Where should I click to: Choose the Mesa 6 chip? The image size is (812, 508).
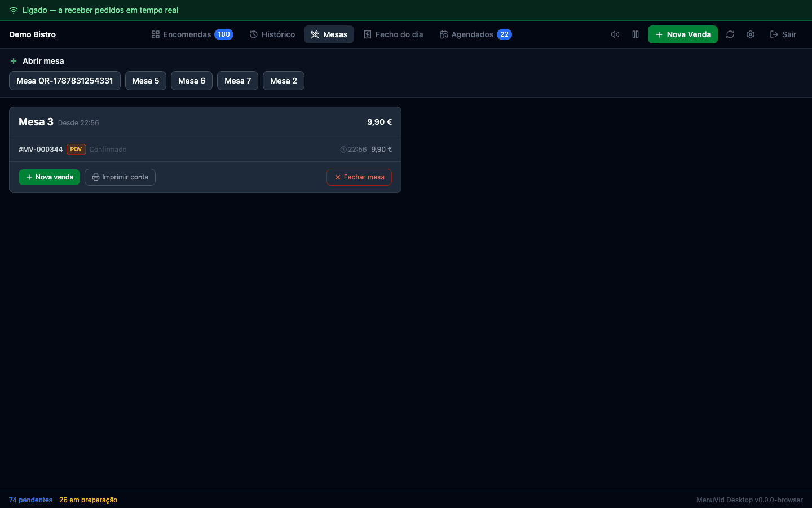[x=192, y=81]
